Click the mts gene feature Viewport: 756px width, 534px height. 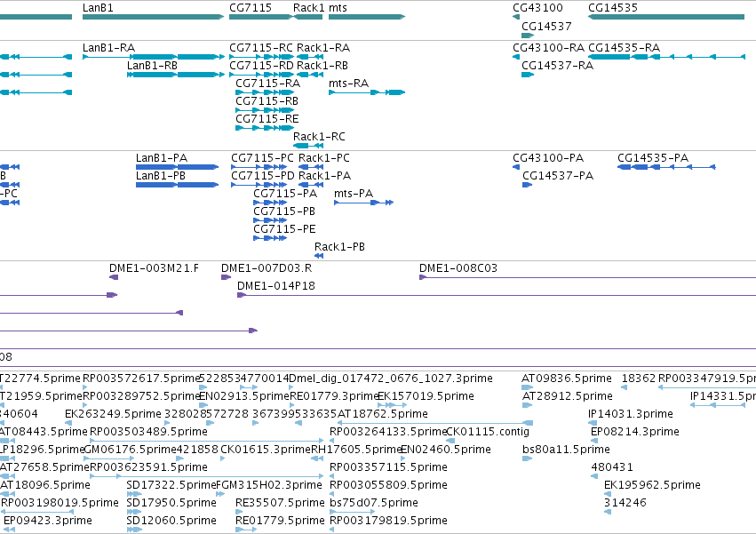point(367,17)
